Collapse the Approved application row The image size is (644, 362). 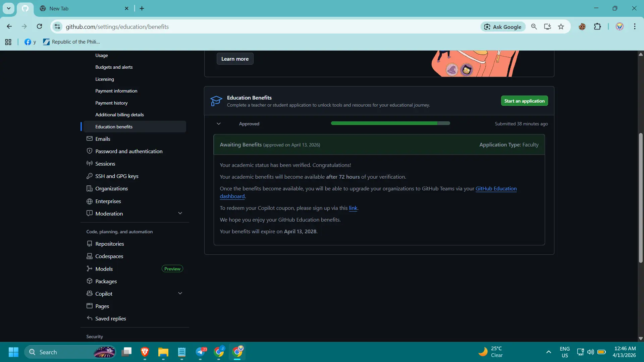tap(219, 124)
